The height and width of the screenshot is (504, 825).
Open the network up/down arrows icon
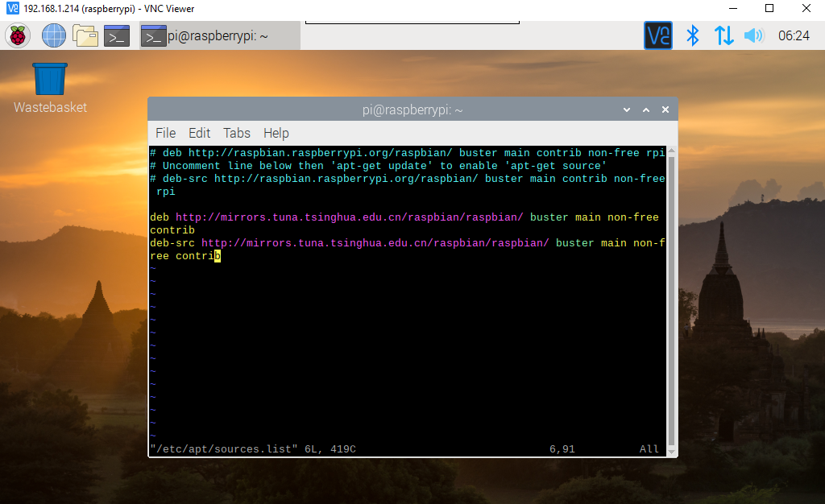[x=724, y=35]
